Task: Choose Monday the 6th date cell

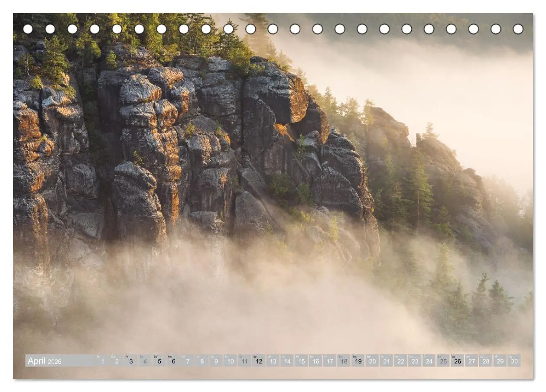Action: coord(173,361)
